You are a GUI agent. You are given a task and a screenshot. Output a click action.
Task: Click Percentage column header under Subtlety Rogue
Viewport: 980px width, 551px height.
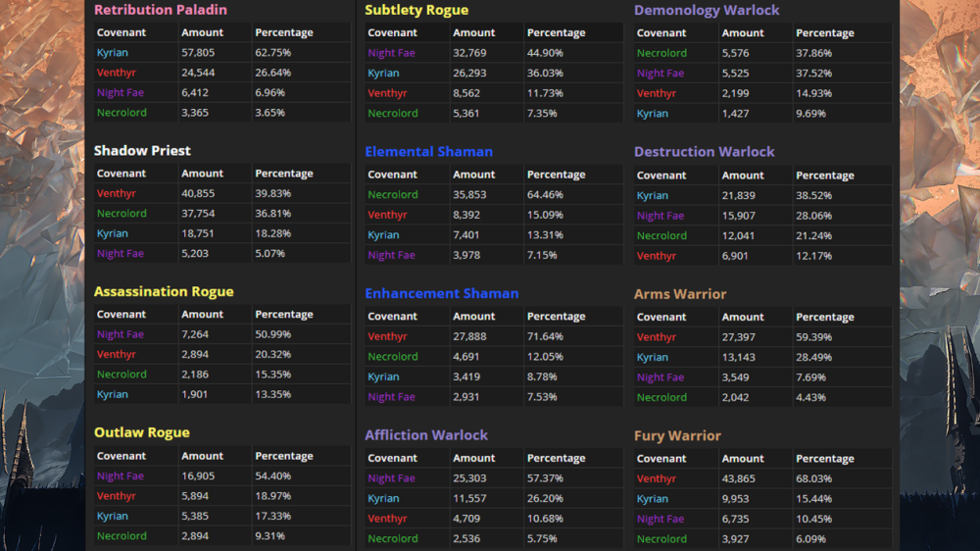tap(556, 33)
